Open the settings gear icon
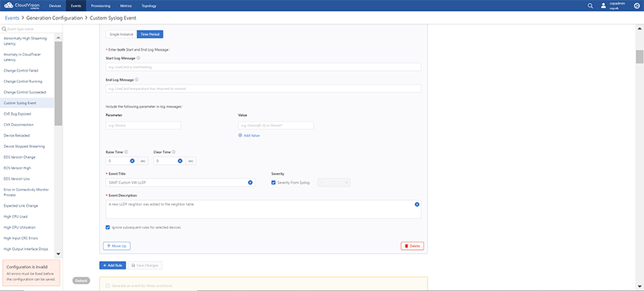 pyautogui.click(x=637, y=6)
